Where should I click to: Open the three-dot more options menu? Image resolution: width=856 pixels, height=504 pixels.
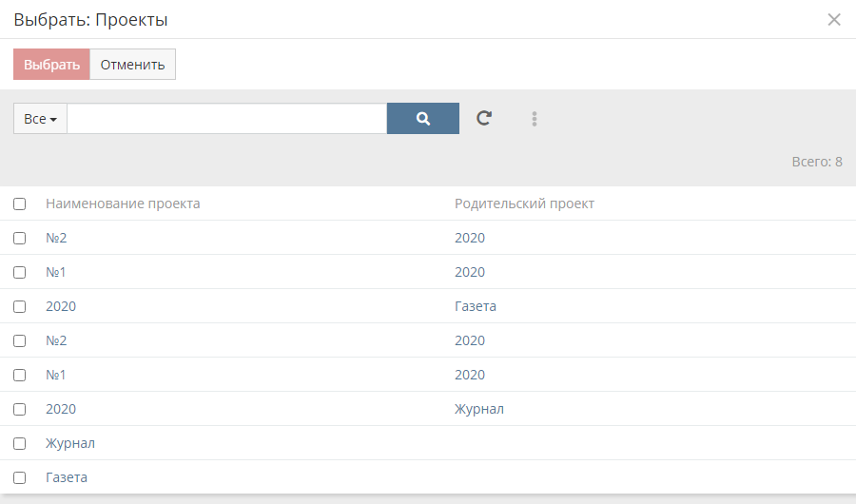pos(535,119)
